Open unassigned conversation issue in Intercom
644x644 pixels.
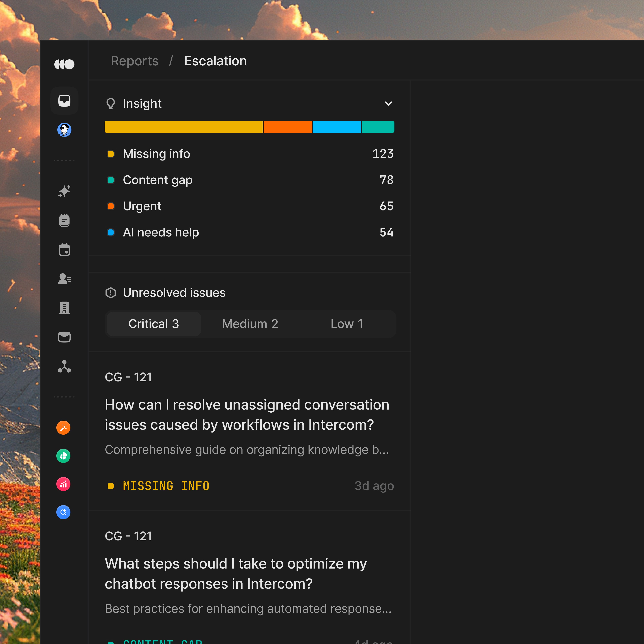247,415
